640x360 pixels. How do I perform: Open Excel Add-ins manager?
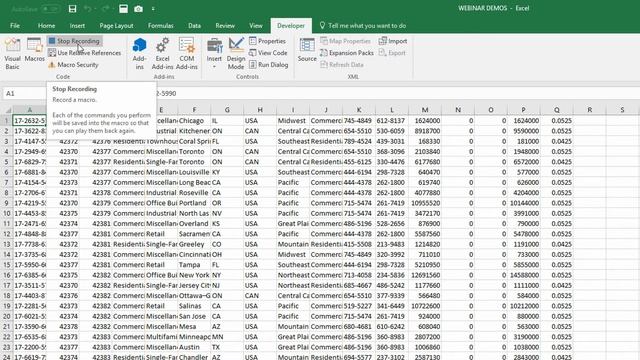pyautogui.click(x=162, y=54)
